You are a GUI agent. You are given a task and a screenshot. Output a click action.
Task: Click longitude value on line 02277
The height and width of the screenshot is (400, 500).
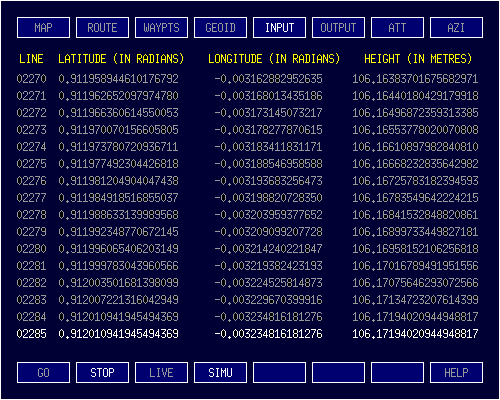click(268, 198)
